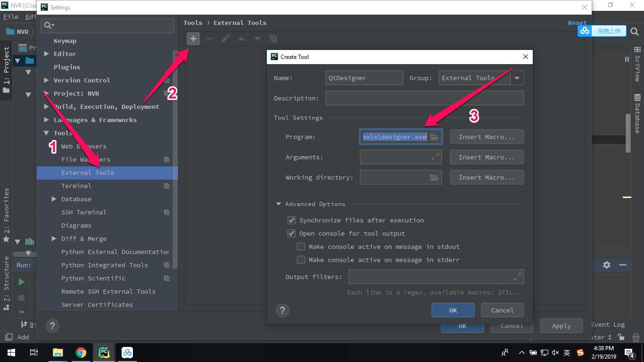Open the notification center icon
The height and width of the screenshot is (362, 644).
[629, 352]
